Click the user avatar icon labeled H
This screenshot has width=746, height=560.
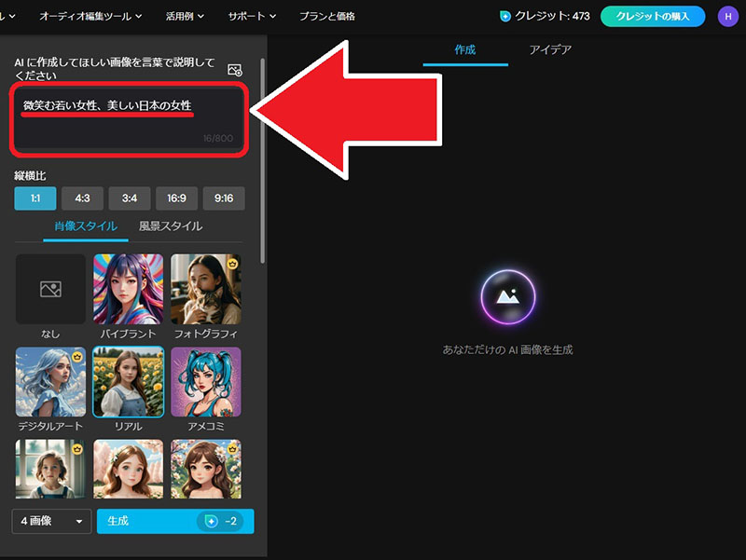click(727, 16)
